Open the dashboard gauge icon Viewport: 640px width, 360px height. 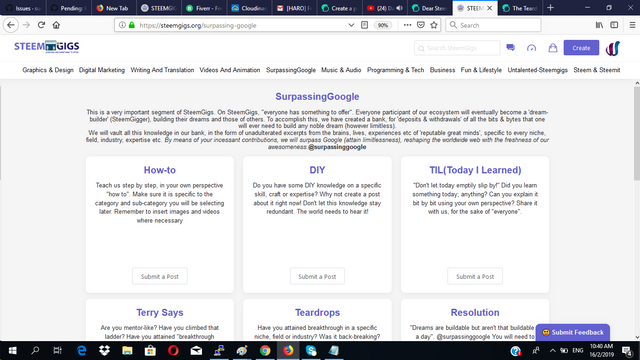531,48
